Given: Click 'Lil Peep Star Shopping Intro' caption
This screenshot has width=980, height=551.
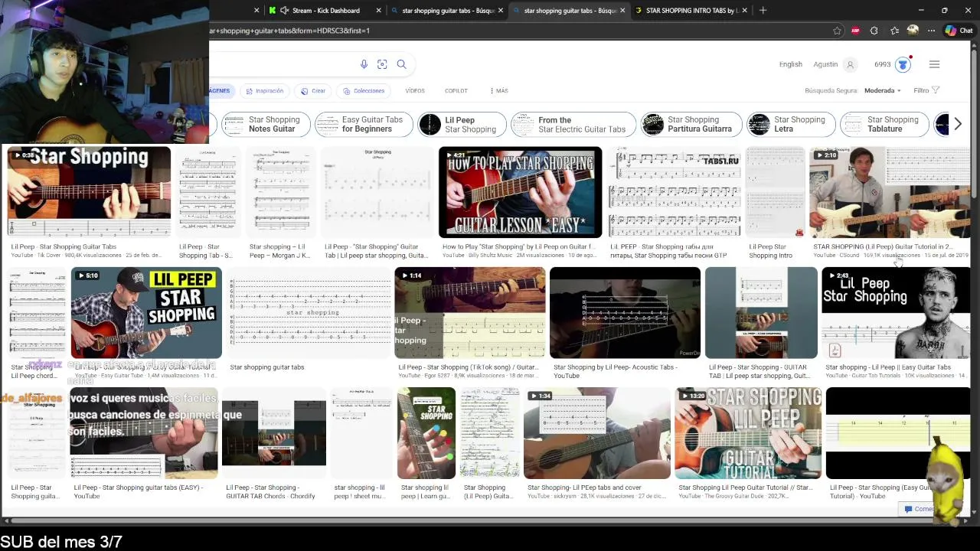Looking at the screenshot, I should coord(769,251).
